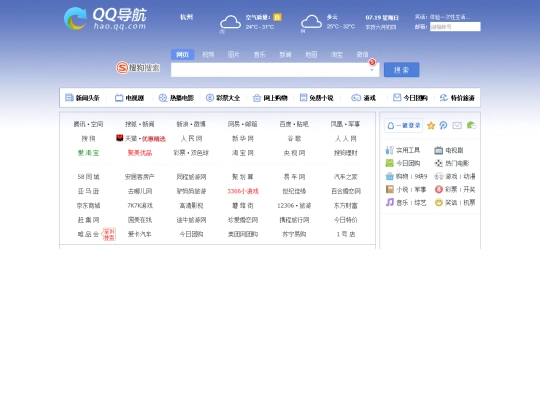The height and width of the screenshot is (405, 540).
Task: Click the 热门电影 film reel sidebar icon
Action: tap(438, 163)
